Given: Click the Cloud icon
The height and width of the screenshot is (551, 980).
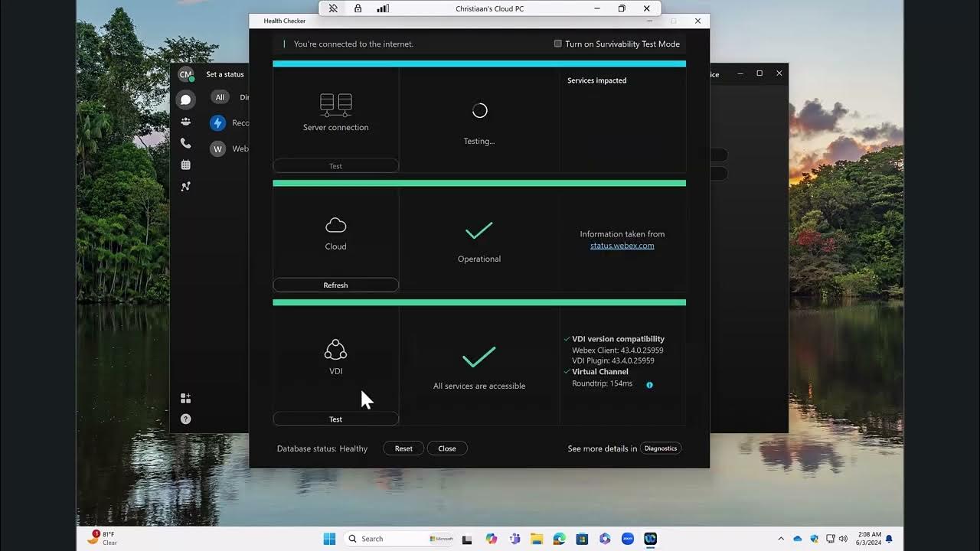Looking at the screenshot, I should click(x=335, y=225).
